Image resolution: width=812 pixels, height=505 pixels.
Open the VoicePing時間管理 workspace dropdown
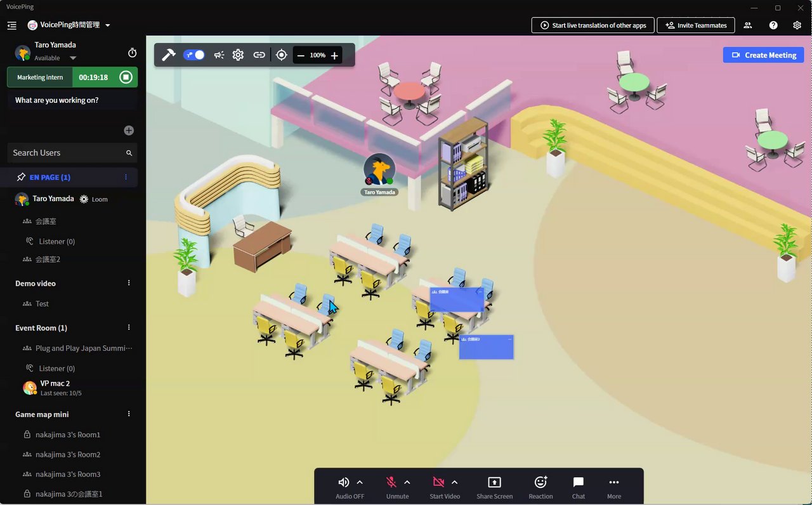point(69,25)
